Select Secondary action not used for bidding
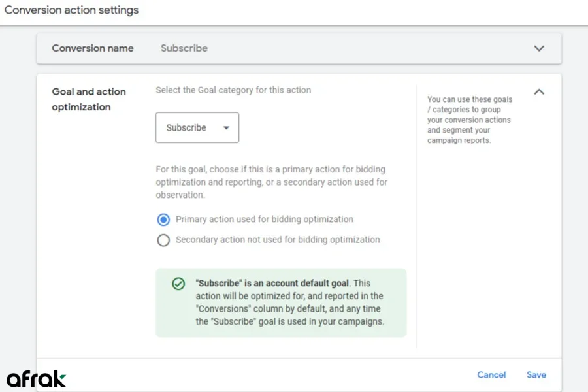 pyautogui.click(x=163, y=240)
